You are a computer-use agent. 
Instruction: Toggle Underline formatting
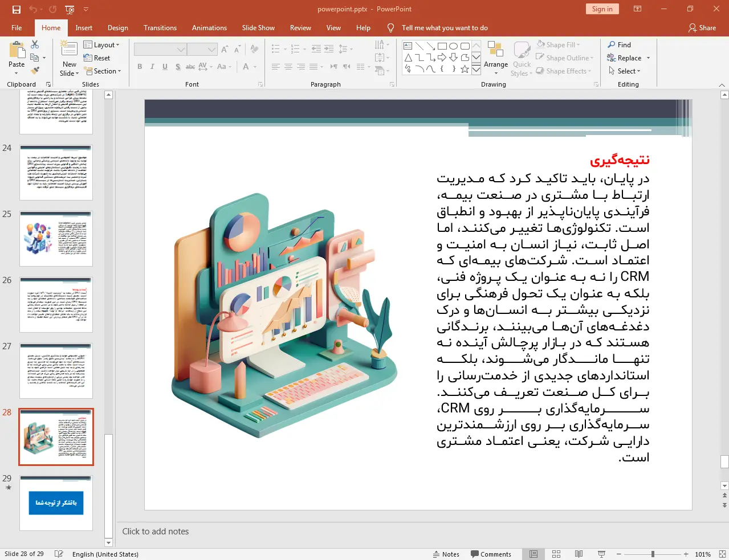[x=165, y=67]
